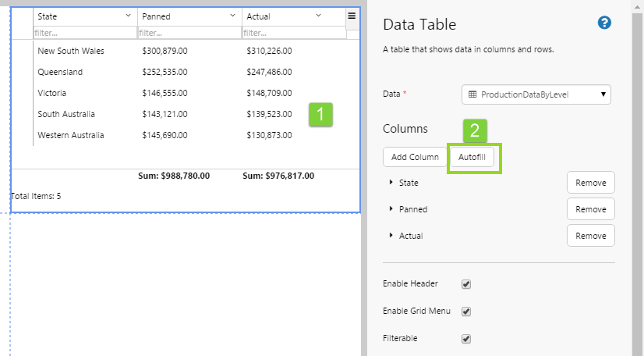Remove the Panned column
Screen dimensions: 644x356
[590, 209]
